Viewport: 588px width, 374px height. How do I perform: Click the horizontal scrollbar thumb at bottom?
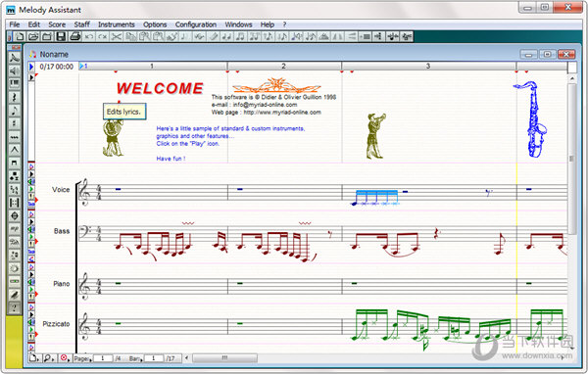click(x=224, y=358)
